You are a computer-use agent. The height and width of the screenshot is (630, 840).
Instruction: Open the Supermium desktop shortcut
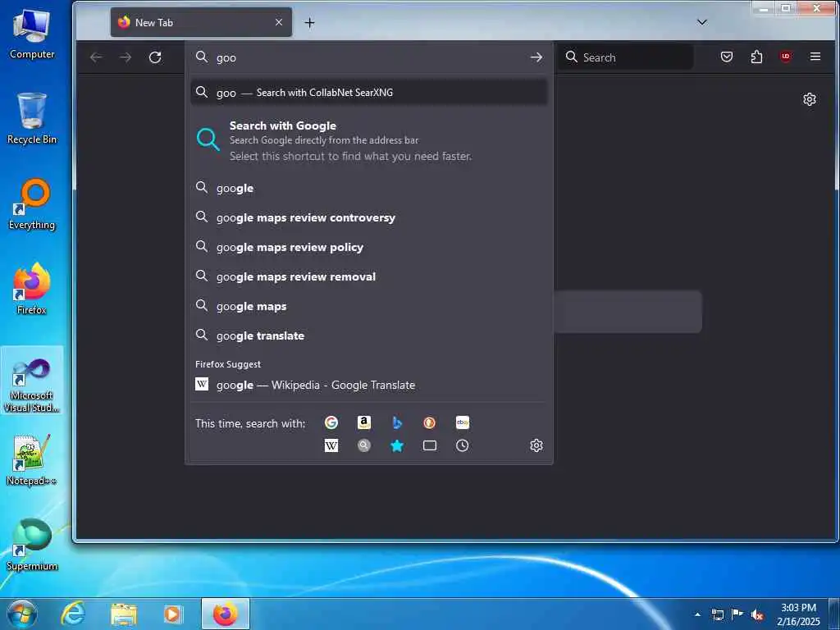32,545
